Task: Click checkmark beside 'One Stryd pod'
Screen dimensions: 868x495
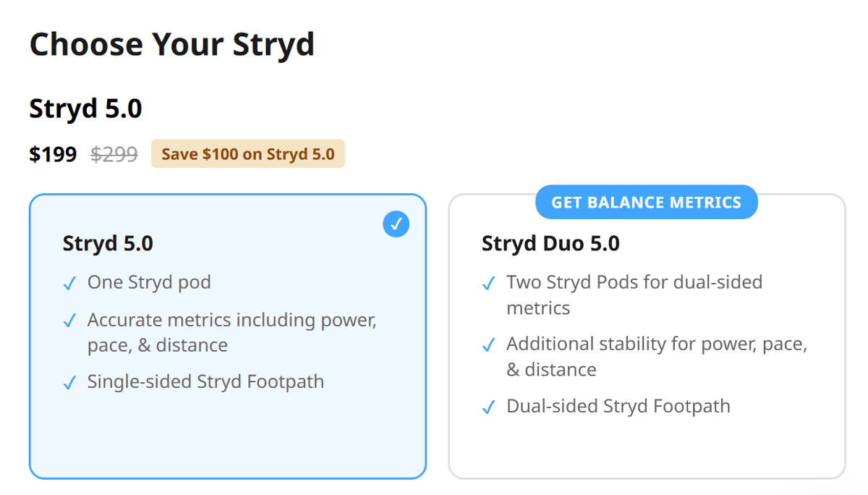Action: [69, 284]
